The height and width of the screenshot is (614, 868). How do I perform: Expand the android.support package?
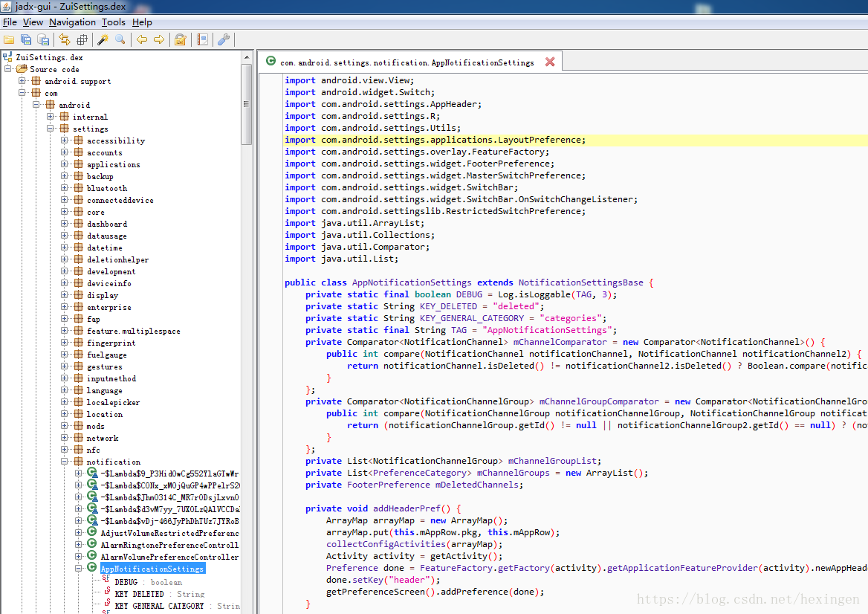22,81
